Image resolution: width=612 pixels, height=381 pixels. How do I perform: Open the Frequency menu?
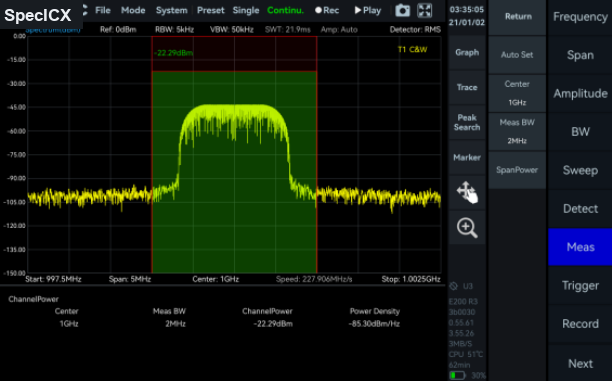pyautogui.click(x=580, y=17)
